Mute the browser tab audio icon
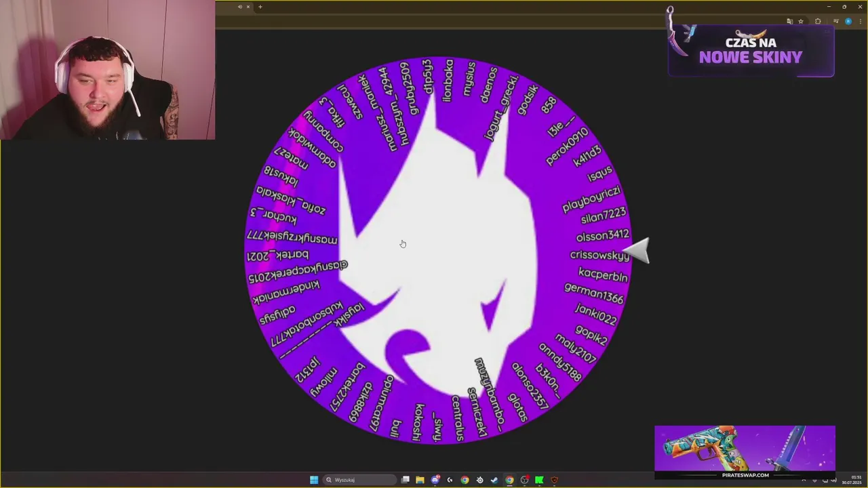 coord(239,7)
